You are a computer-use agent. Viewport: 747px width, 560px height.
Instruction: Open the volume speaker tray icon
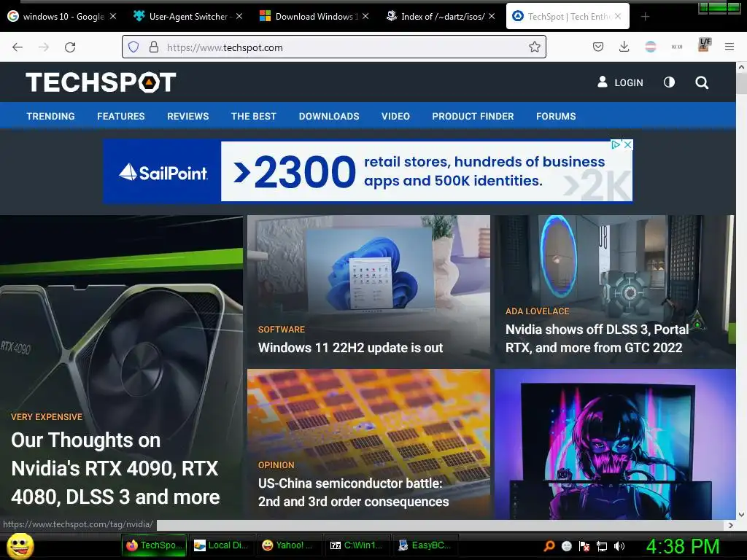click(x=619, y=546)
